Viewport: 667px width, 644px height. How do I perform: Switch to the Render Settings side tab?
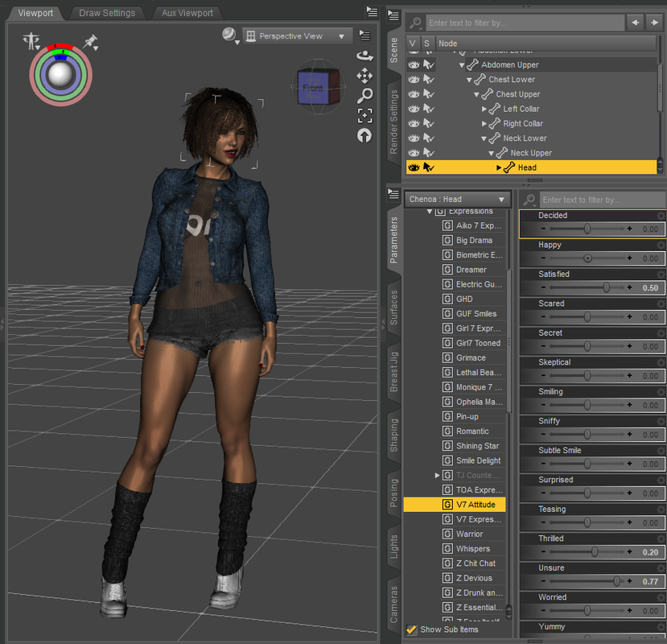point(394,122)
